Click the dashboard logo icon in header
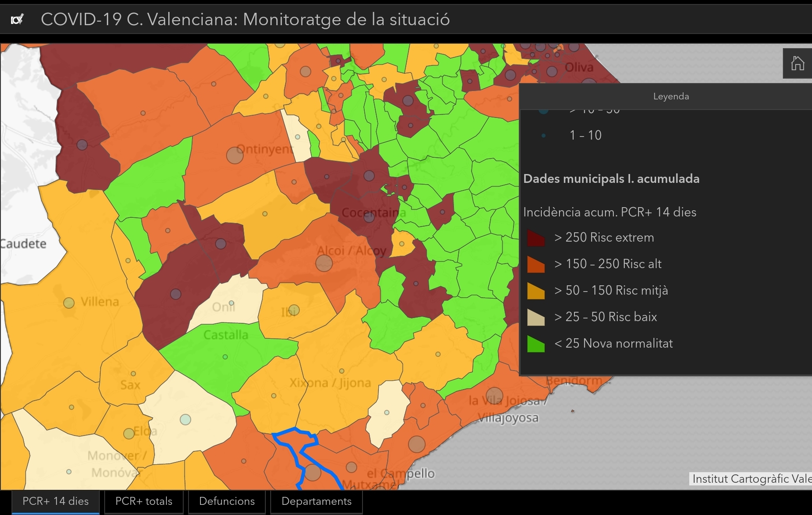This screenshot has width=812, height=515. click(17, 19)
